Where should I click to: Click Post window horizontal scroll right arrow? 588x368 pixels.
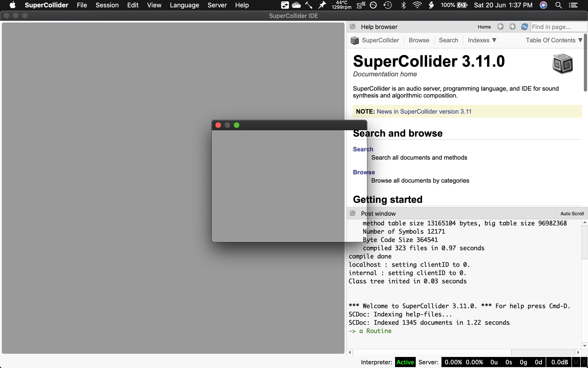click(x=578, y=352)
